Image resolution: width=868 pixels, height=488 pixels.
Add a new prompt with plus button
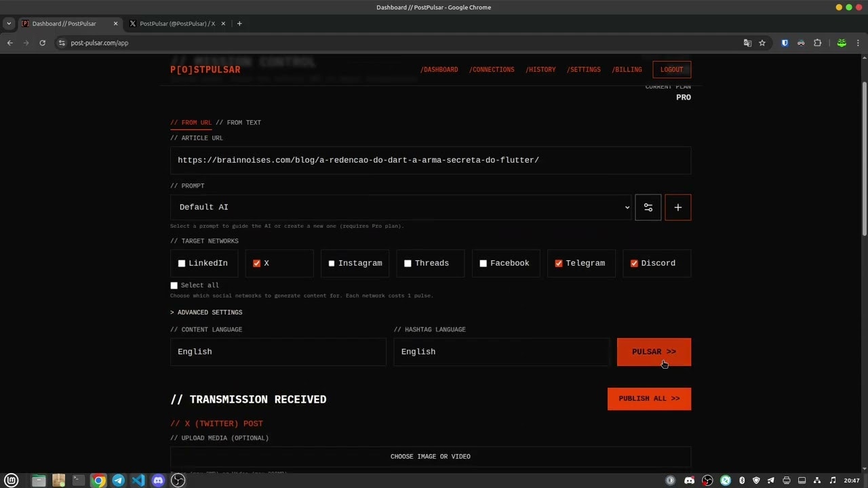[678, 207]
